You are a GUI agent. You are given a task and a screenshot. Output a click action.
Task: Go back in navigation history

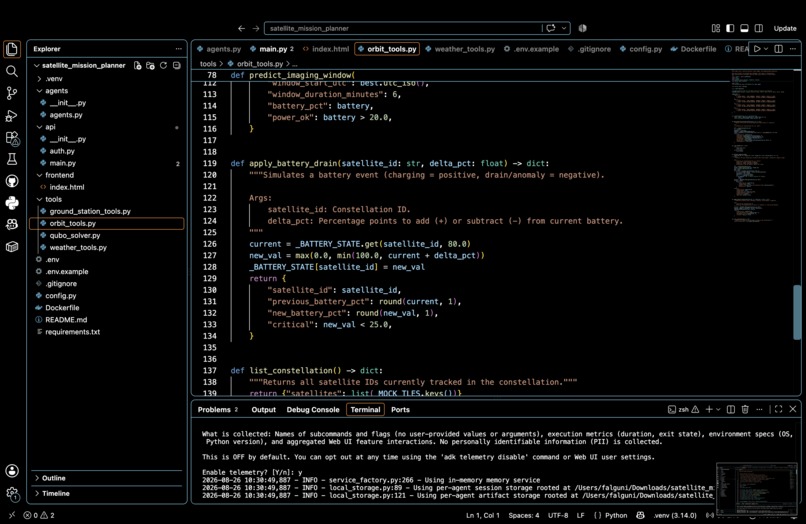(241, 28)
